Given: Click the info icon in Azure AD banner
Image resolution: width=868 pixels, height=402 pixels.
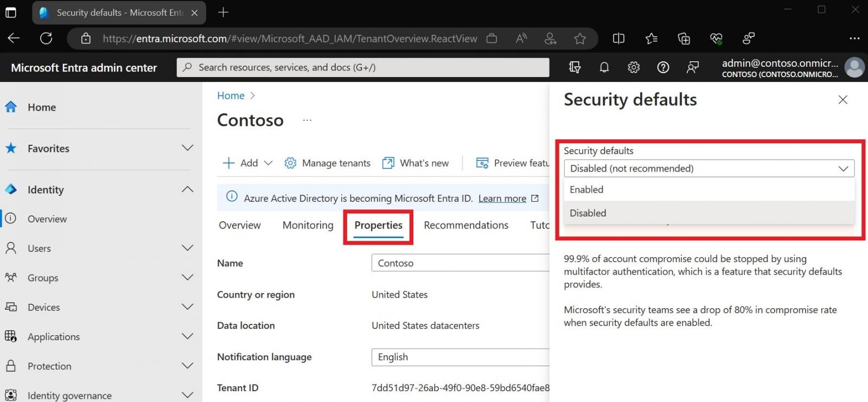Looking at the screenshot, I should [232, 196].
